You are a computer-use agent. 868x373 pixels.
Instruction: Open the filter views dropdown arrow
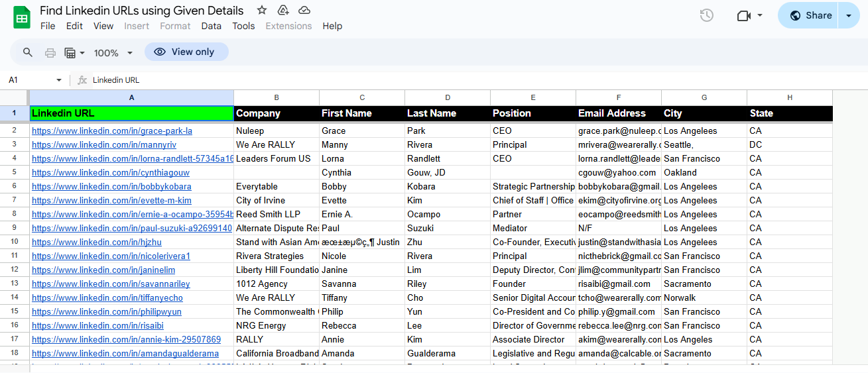pos(82,52)
